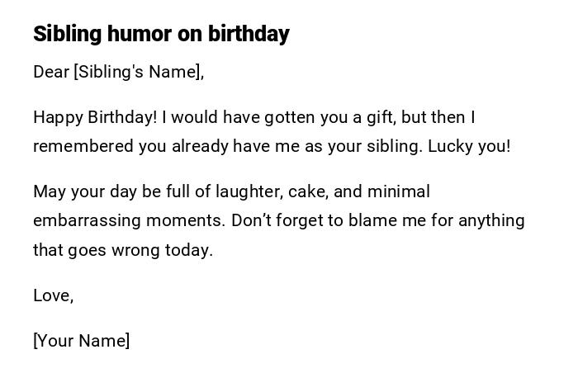Click the word "moments." in the letter
The height and width of the screenshot is (392, 578).
click(x=186, y=220)
